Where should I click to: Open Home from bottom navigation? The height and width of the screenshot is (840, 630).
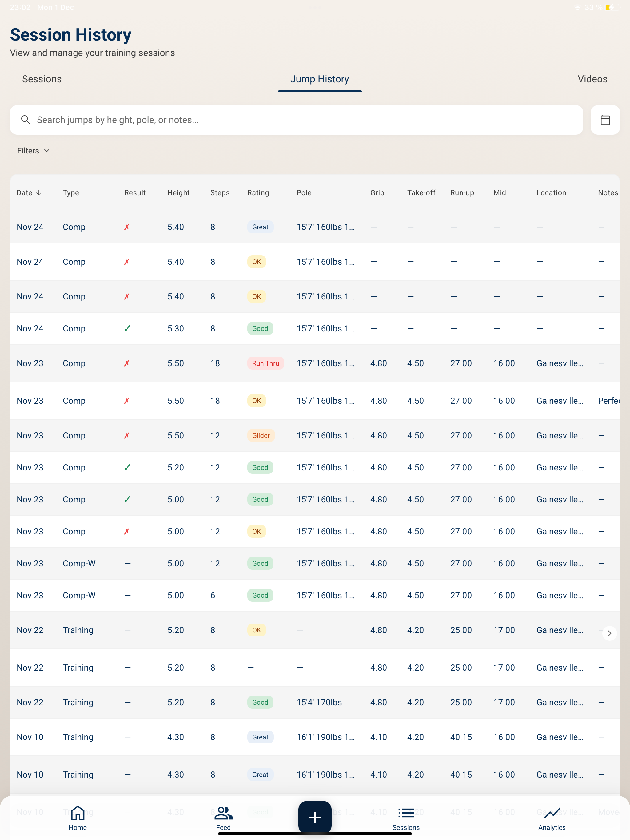(78, 818)
